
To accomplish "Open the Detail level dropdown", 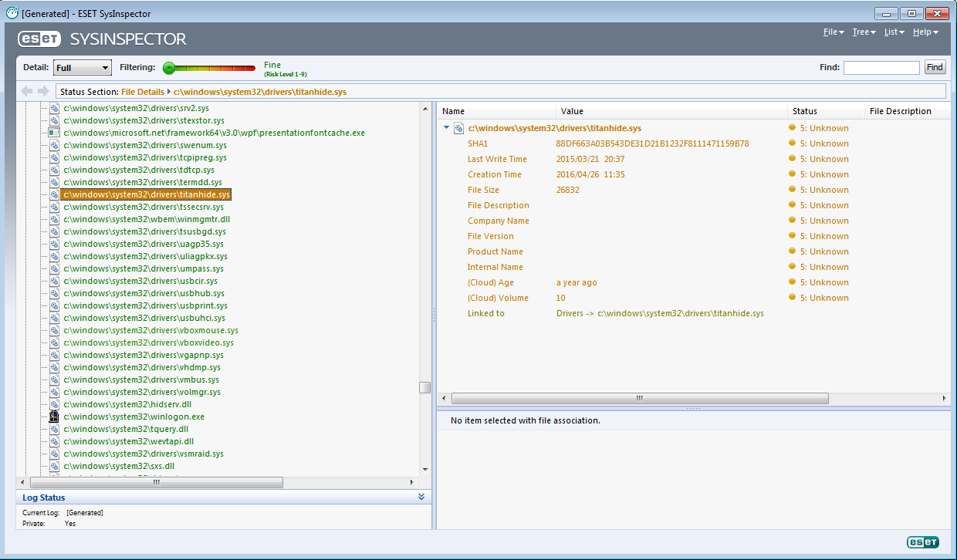I will coord(82,68).
